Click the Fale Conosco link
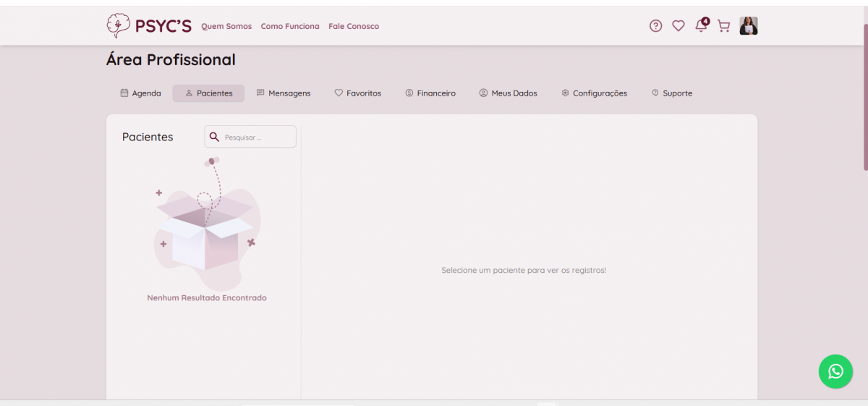868x406 pixels. pos(354,26)
